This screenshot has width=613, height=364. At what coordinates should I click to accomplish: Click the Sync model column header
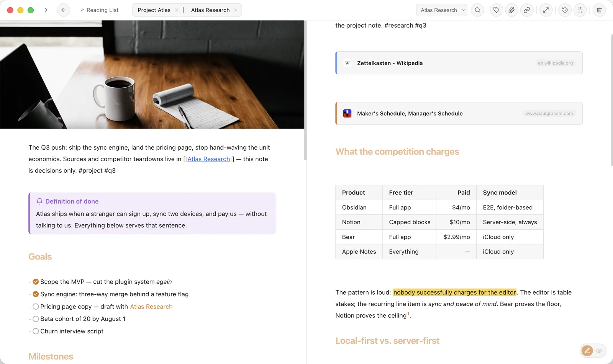tap(510, 193)
